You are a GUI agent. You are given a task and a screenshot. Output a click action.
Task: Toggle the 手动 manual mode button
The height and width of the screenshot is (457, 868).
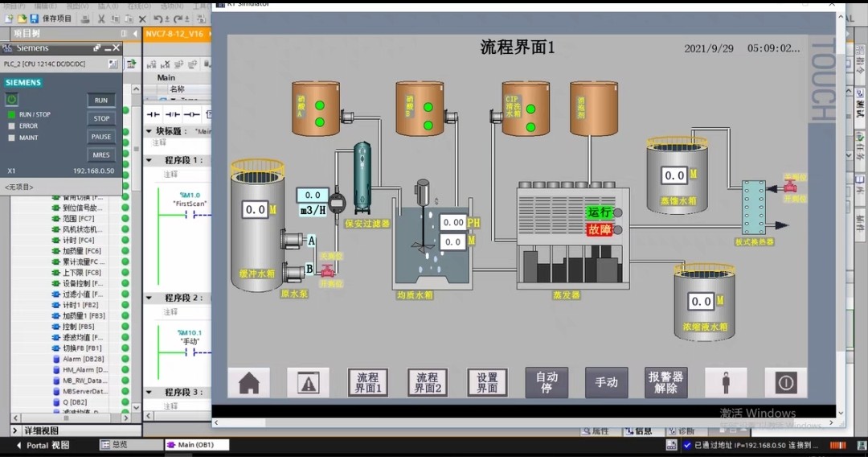click(606, 382)
